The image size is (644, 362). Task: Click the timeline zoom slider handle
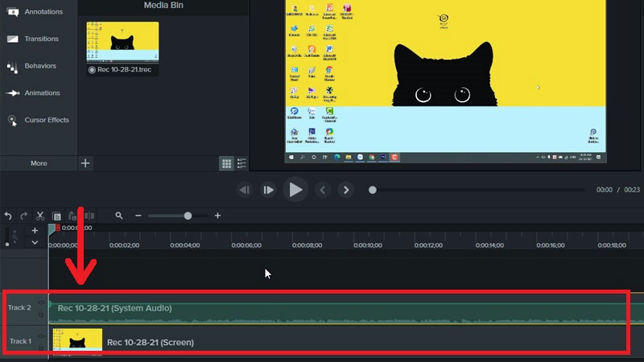(188, 216)
